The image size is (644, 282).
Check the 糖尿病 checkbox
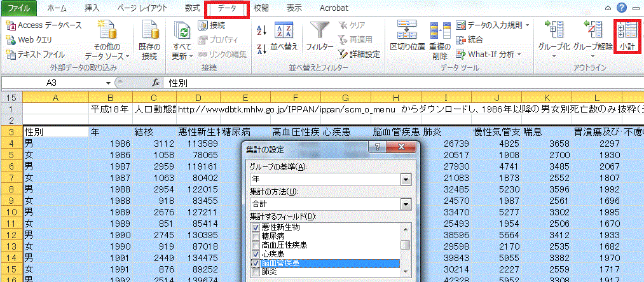point(256,236)
